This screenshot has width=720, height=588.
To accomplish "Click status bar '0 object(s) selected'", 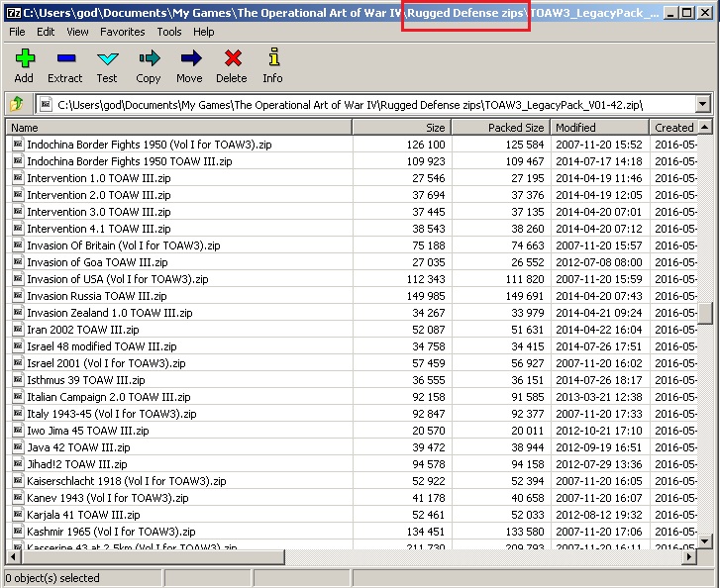I will pyautogui.click(x=52, y=578).
